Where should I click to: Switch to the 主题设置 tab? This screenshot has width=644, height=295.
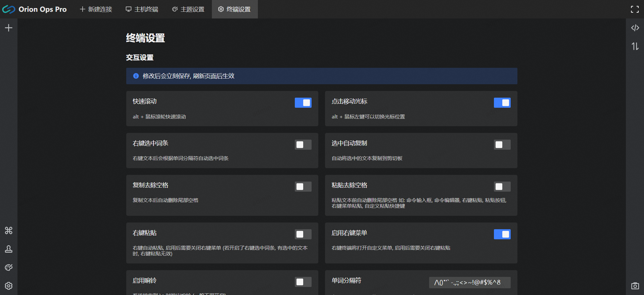coord(188,9)
